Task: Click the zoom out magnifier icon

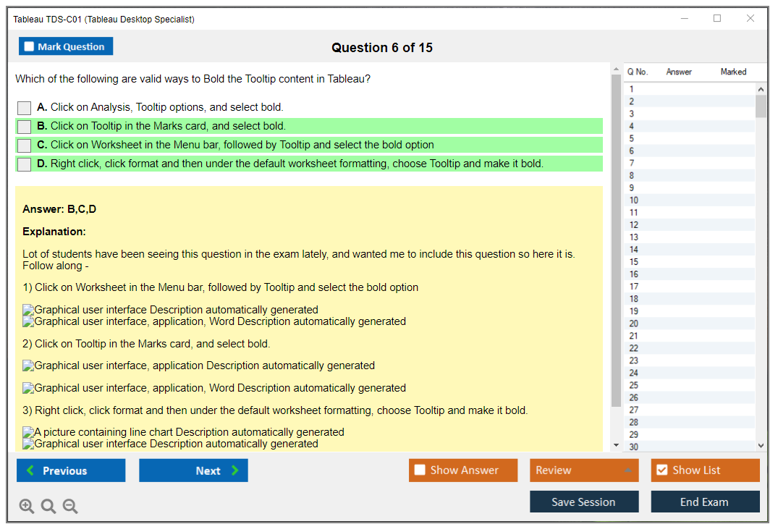Action: (70, 507)
